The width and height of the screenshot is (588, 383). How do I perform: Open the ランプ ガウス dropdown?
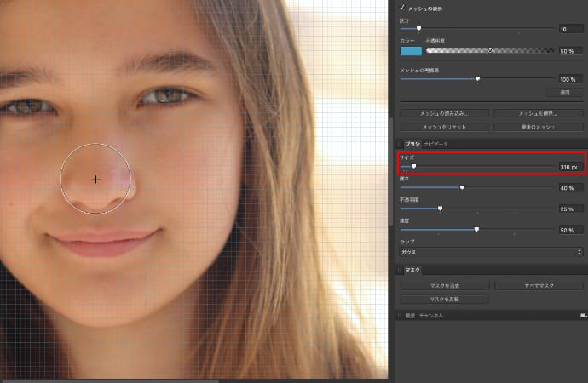coord(492,252)
